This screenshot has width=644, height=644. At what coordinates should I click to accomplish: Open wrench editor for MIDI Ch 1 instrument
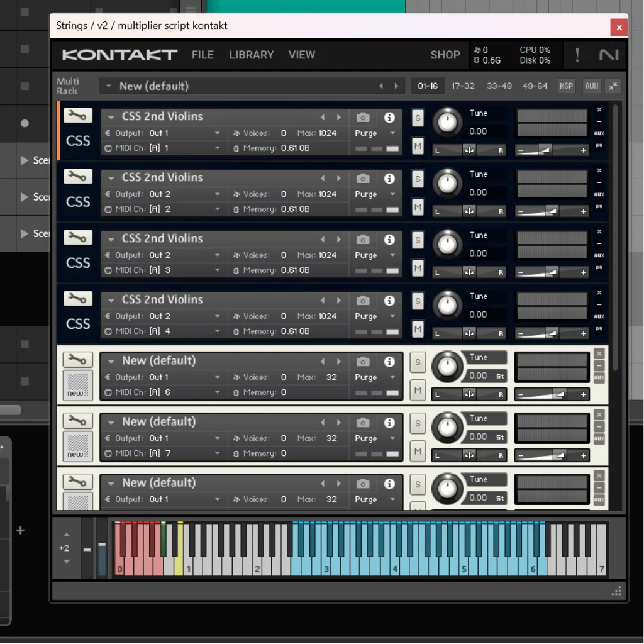(x=77, y=116)
